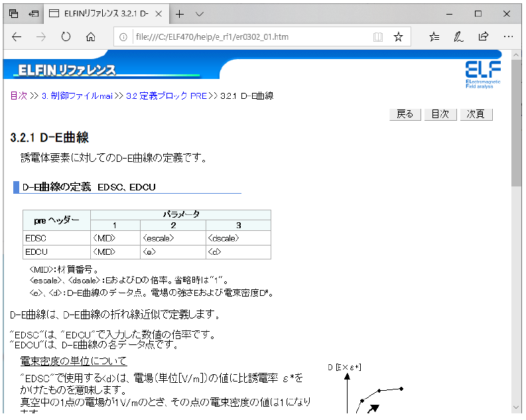The width and height of the screenshot is (526, 420).
Task: Click the 次頁 button
Action: click(x=476, y=114)
